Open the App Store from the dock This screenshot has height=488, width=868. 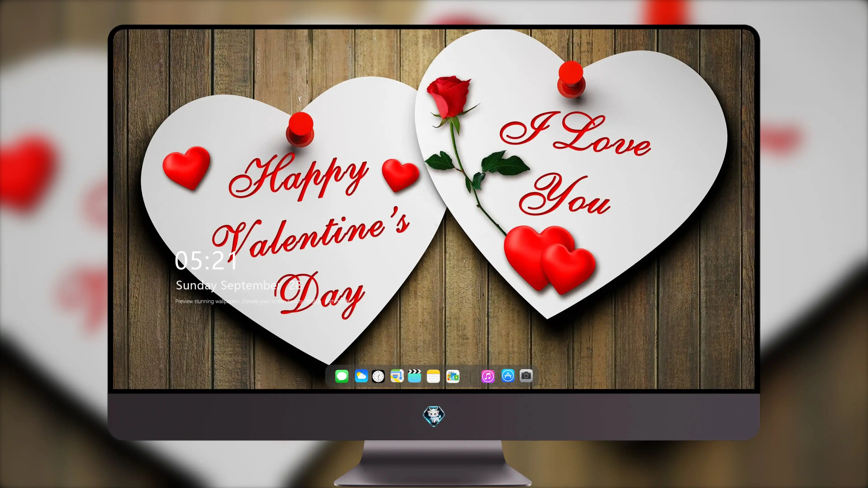(x=508, y=376)
